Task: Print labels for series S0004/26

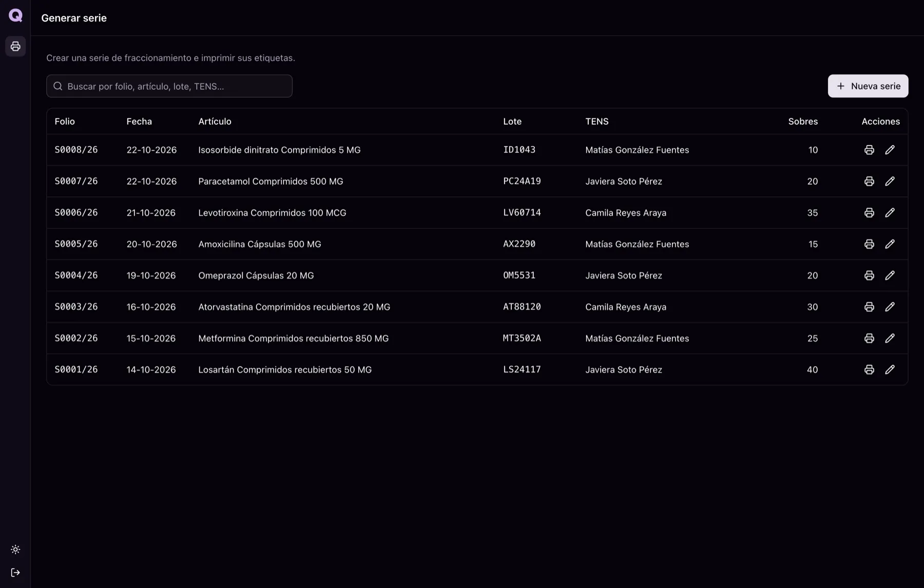Action: coord(869,276)
